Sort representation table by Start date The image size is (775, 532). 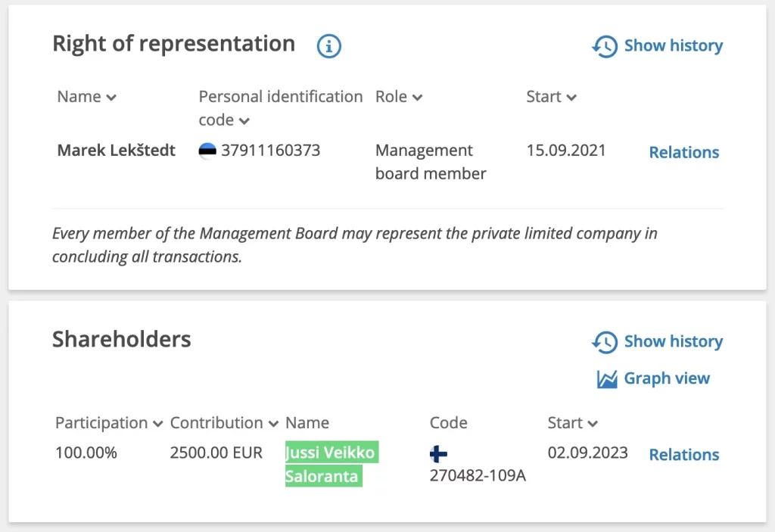[551, 97]
